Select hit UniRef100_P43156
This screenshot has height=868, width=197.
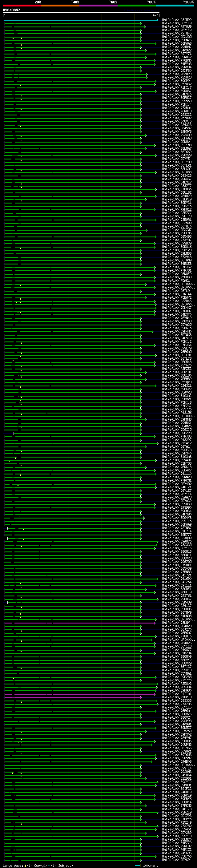[177, 412]
